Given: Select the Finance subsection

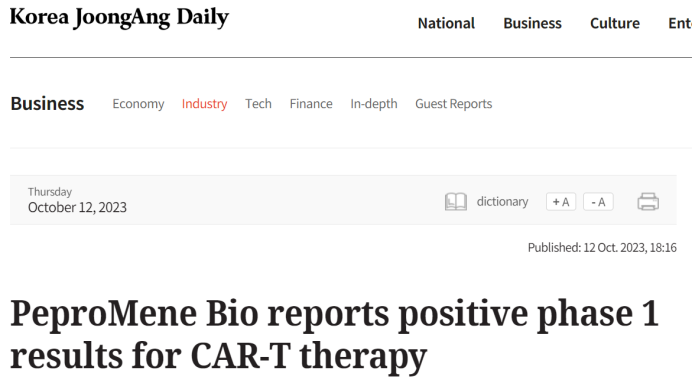Looking at the screenshot, I should (311, 104).
